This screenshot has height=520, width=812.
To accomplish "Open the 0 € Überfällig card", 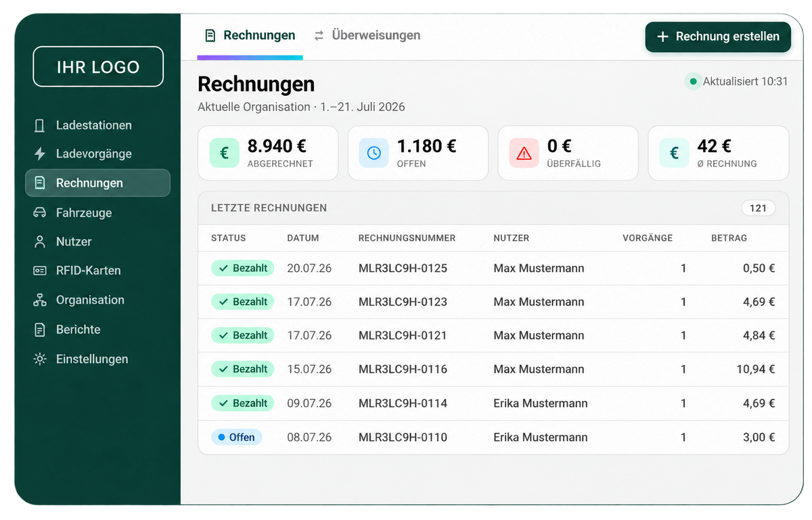I will (568, 153).
